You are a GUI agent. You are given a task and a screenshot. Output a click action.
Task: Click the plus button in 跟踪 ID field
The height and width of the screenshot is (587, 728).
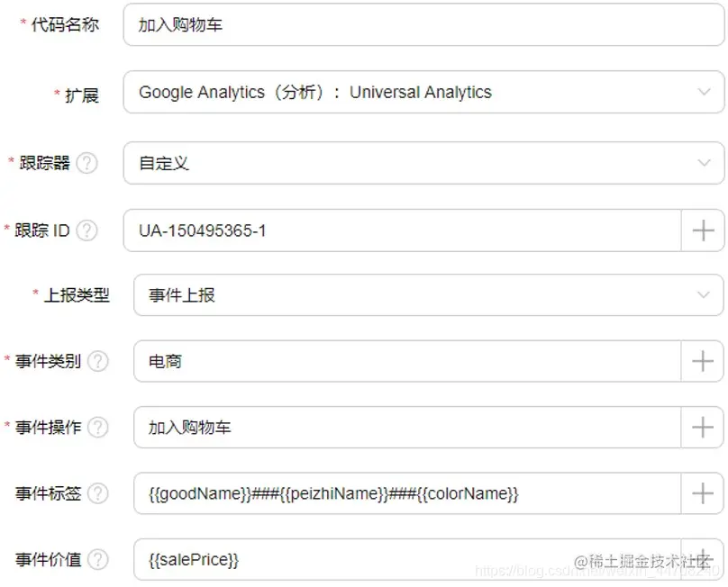(x=703, y=230)
